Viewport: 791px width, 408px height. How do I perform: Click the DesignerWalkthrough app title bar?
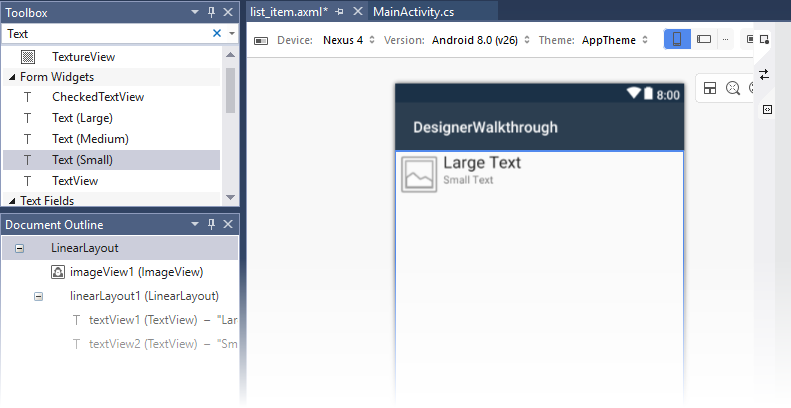click(x=539, y=127)
